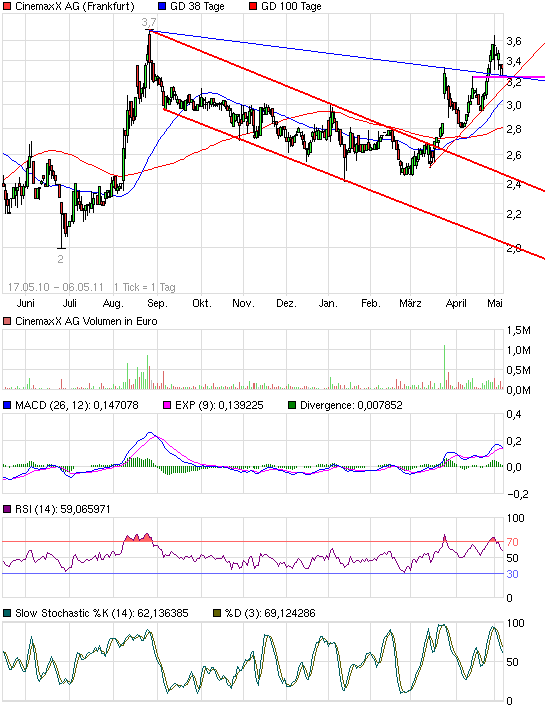Click the 'EXP (9): 0,139225' label
545x710 pixels.
point(219,405)
